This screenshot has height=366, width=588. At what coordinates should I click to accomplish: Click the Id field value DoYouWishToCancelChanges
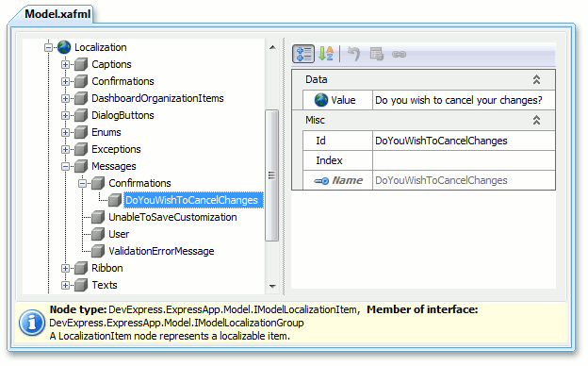[x=464, y=141]
